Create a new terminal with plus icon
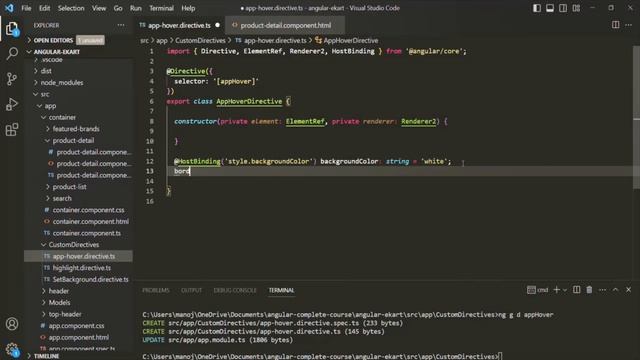The width and height of the screenshot is (640, 360). click(x=556, y=290)
